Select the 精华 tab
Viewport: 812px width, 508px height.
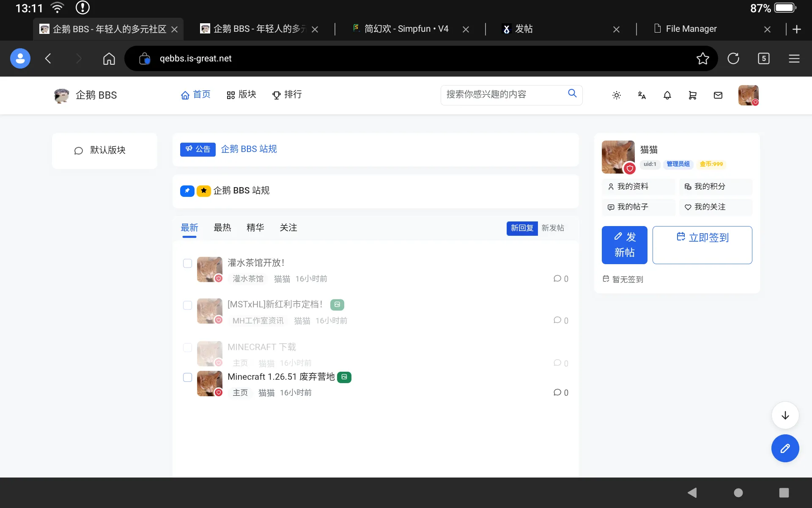point(255,228)
